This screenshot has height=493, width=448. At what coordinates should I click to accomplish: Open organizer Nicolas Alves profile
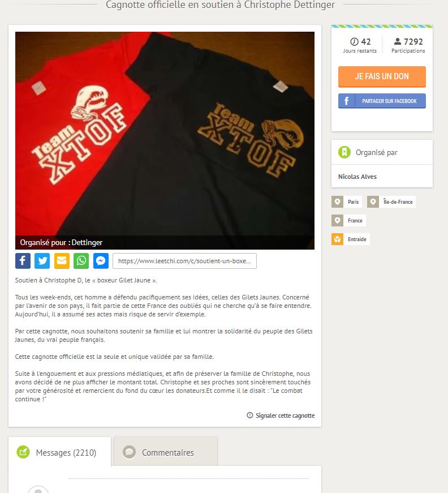(x=357, y=177)
